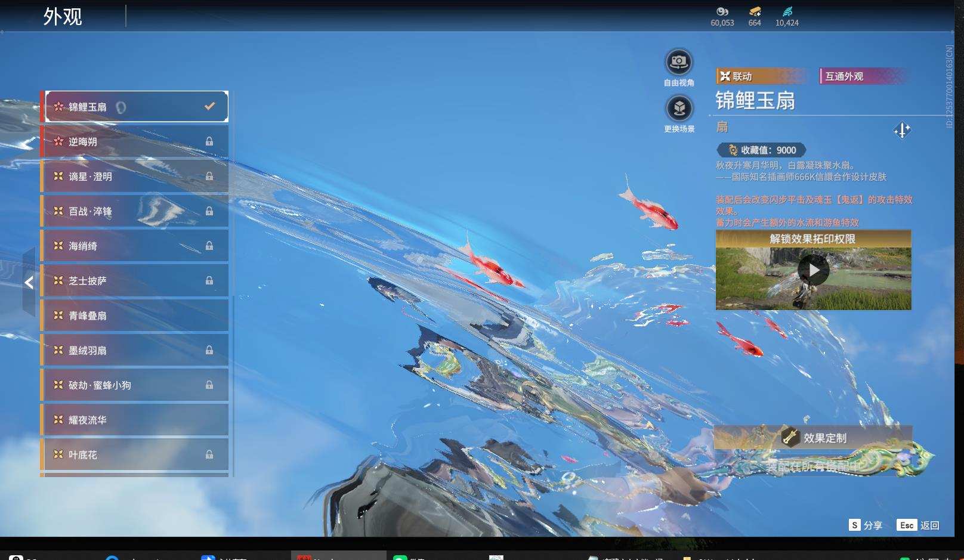Select the 锦鲤玉扇 skin row

point(137,107)
